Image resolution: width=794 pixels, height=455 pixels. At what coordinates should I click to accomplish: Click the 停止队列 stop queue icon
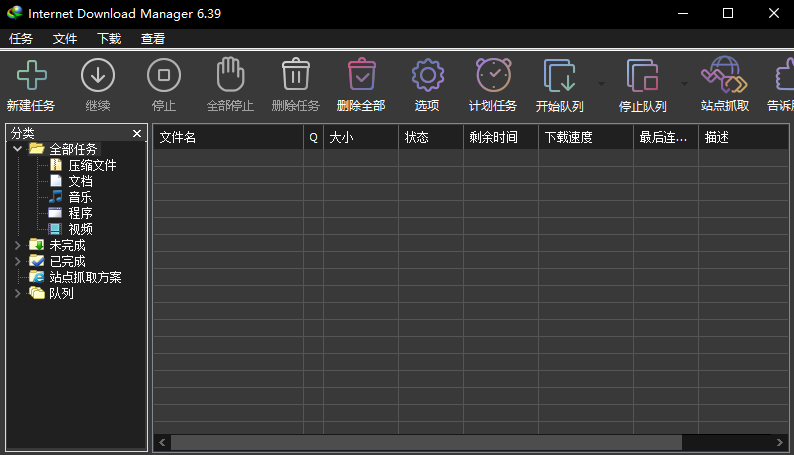(x=642, y=75)
